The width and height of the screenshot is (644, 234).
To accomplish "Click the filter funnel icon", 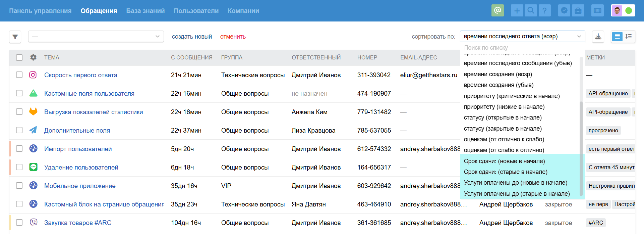I will [x=15, y=37].
